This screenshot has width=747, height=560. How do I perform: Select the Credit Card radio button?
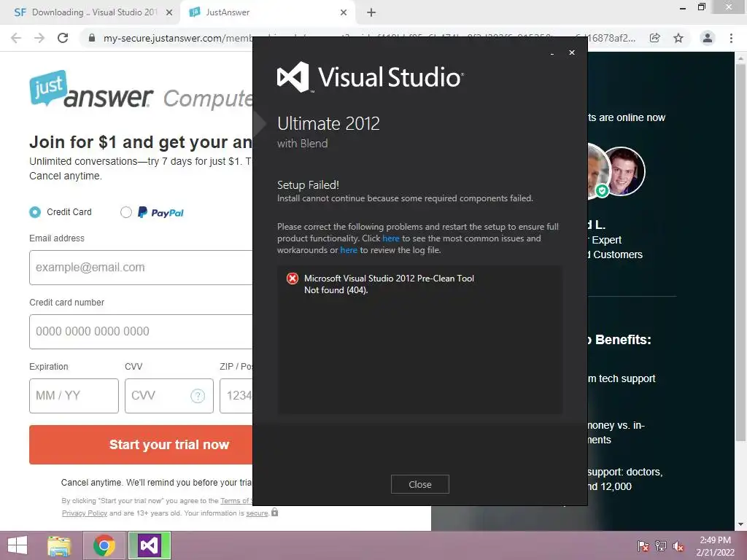click(x=35, y=212)
